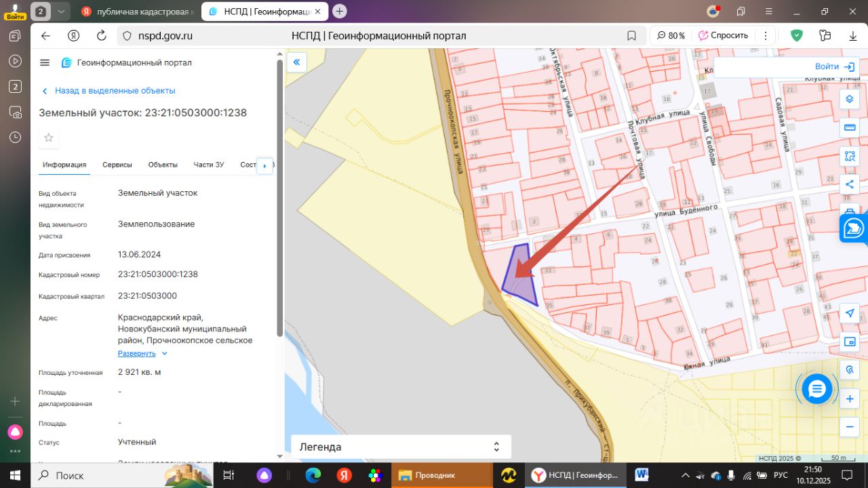Open the Легенда dropdown
Image resolution: width=868 pixels, height=488 pixels.
[x=401, y=447]
